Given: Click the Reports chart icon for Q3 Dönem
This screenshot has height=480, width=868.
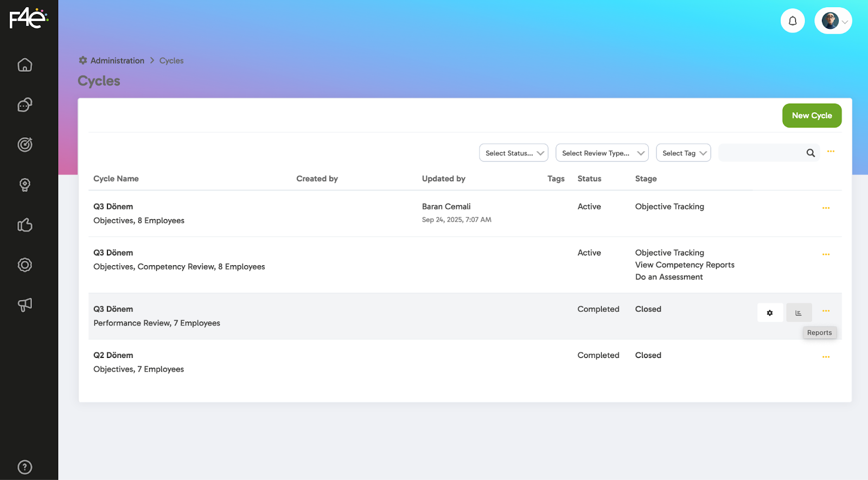Looking at the screenshot, I should 799,313.
